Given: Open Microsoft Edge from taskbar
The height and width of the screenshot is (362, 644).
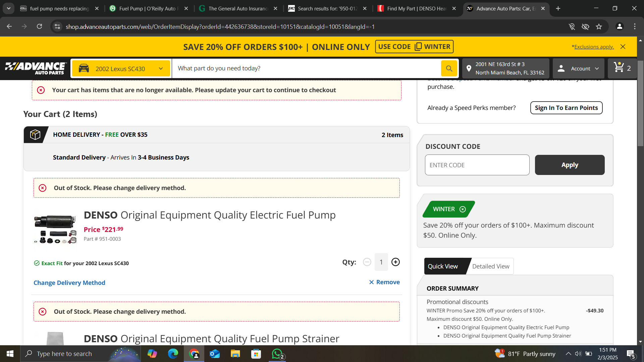Looking at the screenshot, I should (173, 354).
